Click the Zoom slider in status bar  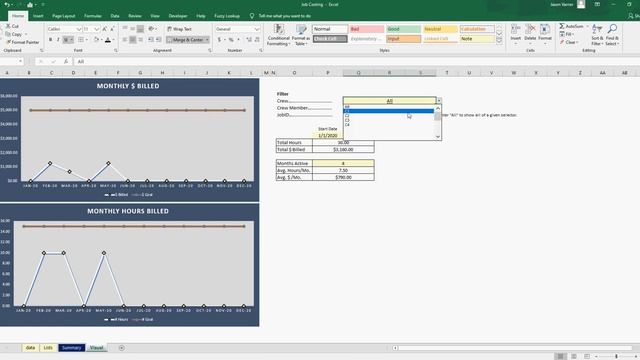(616, 356)
